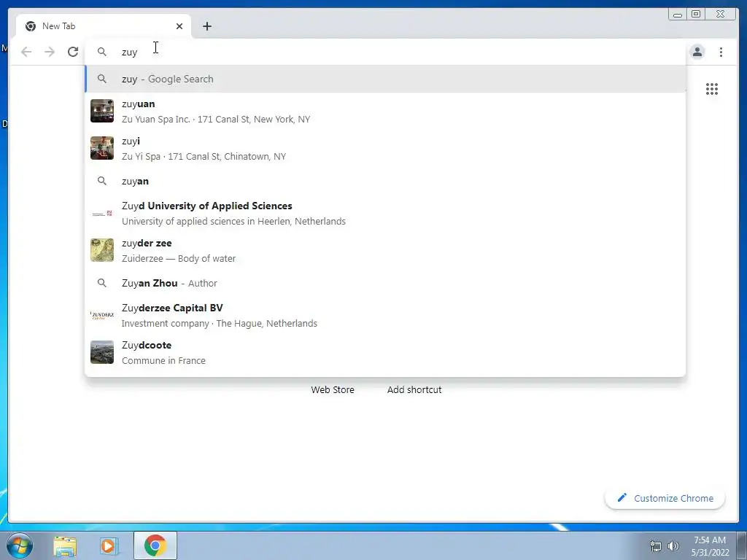The image size is (747, 560).
Task: Open the Google apps grid
Action: (x=712, y=89)
